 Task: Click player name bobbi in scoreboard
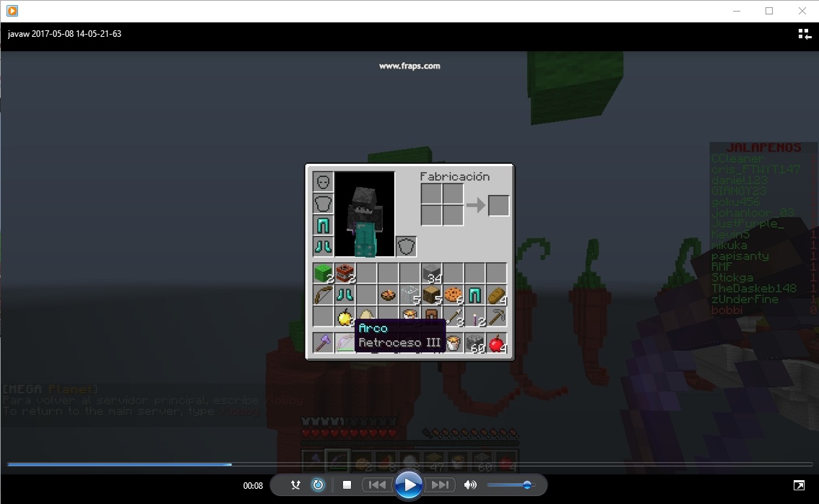click(x=727, y=310)
